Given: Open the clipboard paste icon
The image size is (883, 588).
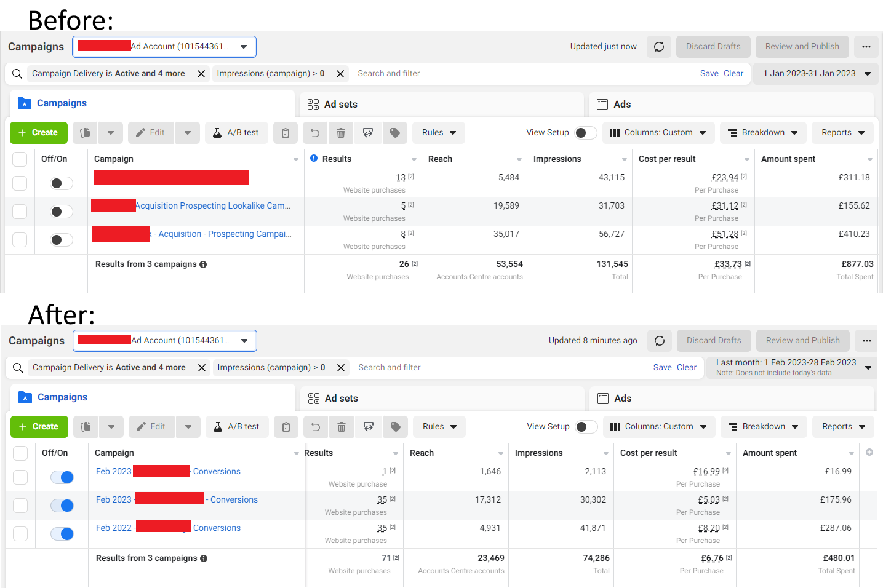Looking at the screenshot, I should pos(285,132).
